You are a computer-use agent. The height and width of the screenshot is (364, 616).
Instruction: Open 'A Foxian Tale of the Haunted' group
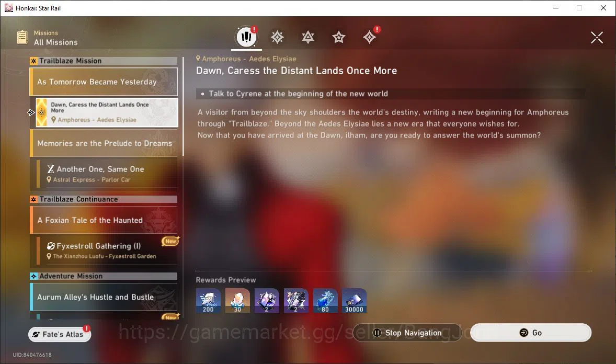pos(104,220)
